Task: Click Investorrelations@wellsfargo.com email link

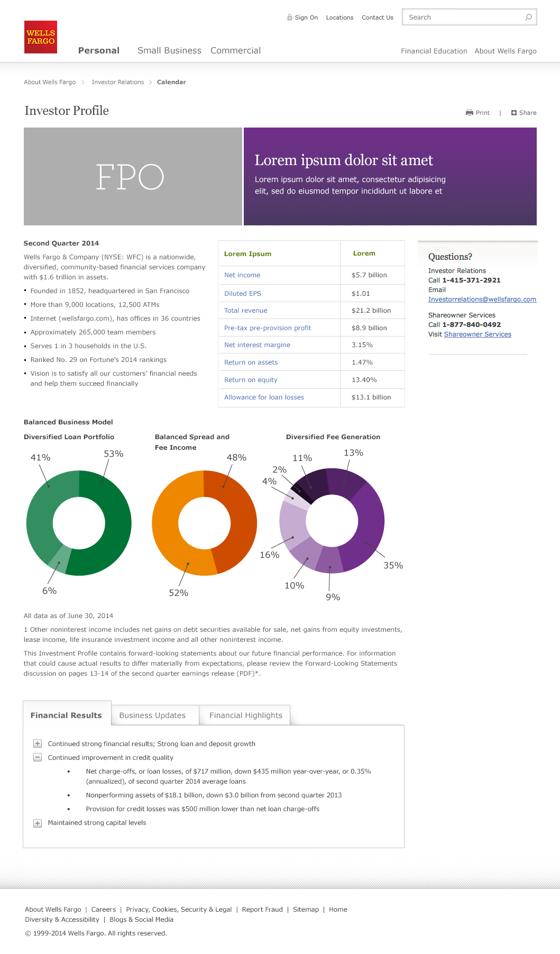Action: [x=482, y=299]
